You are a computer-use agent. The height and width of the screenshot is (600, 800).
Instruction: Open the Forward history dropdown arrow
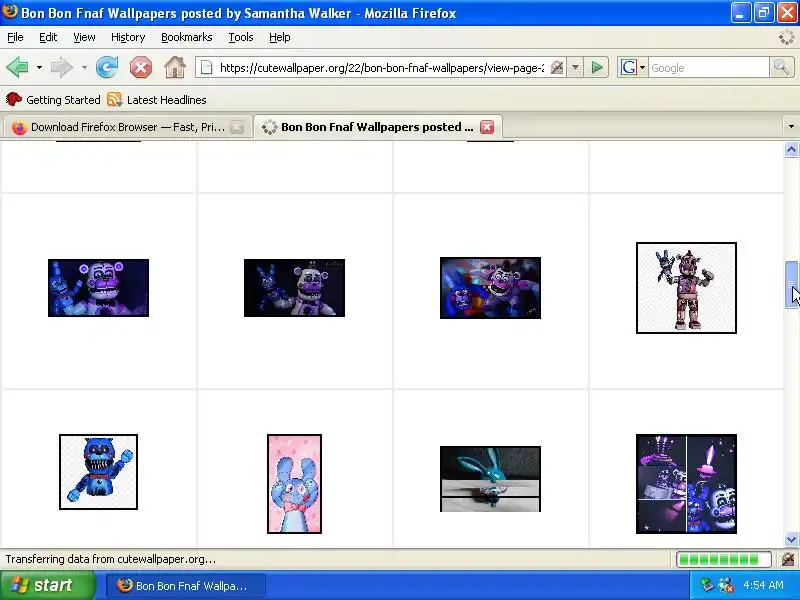point(84,67)
